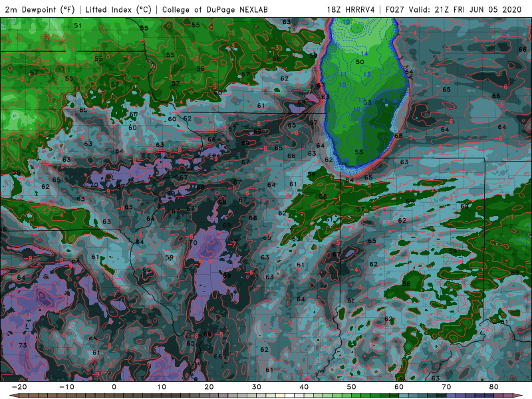Click the '73' dewpoint value on the map
Screen dimensions: 532x399
(x=23, y=345)
